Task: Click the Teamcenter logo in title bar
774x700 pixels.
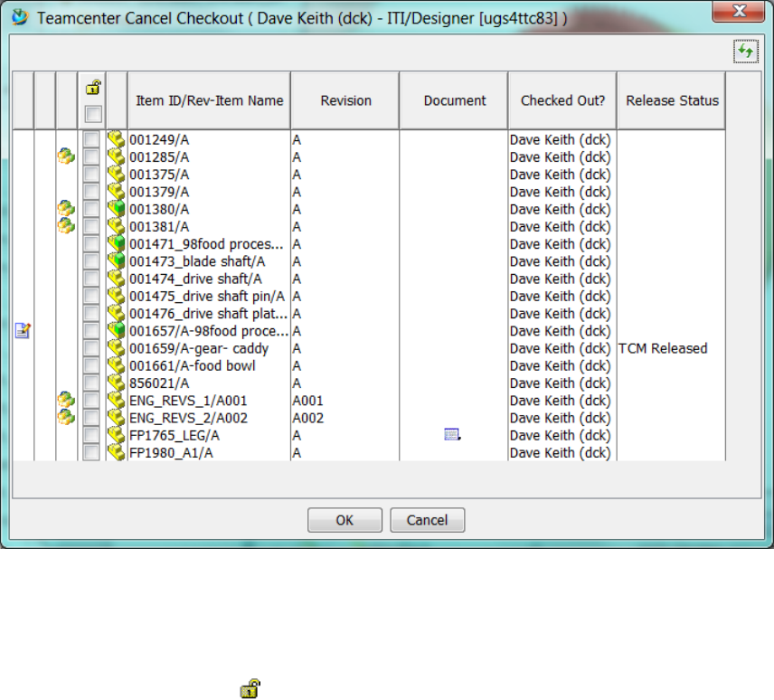Action: 20,17
